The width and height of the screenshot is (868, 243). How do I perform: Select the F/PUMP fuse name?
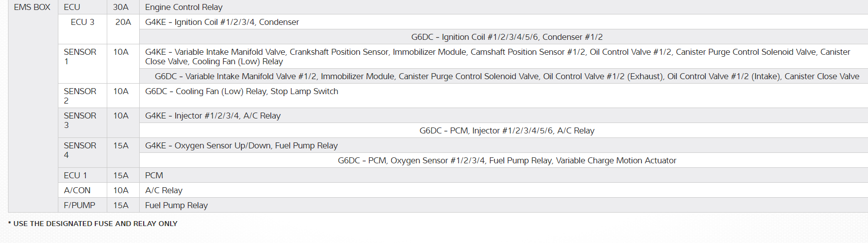point(79,206)
